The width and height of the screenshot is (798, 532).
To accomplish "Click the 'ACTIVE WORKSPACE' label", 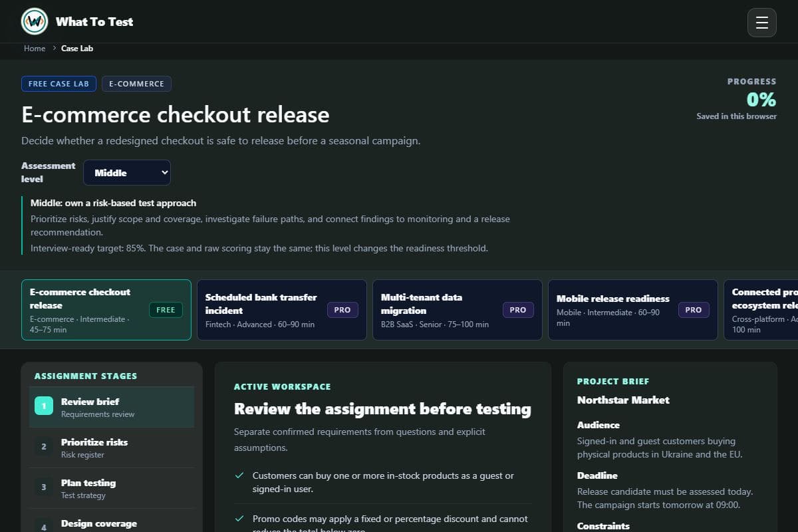I will tap(282, 386).
